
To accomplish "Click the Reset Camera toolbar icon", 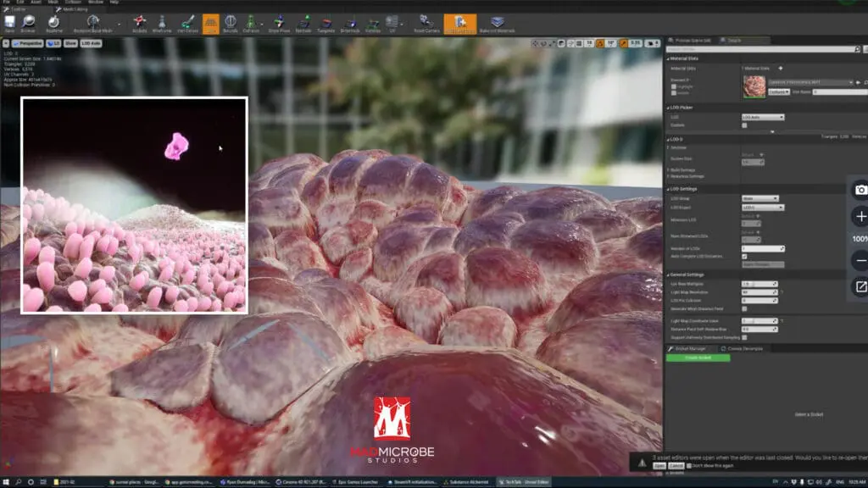I will pyautogui.click(x=427, y=23).
